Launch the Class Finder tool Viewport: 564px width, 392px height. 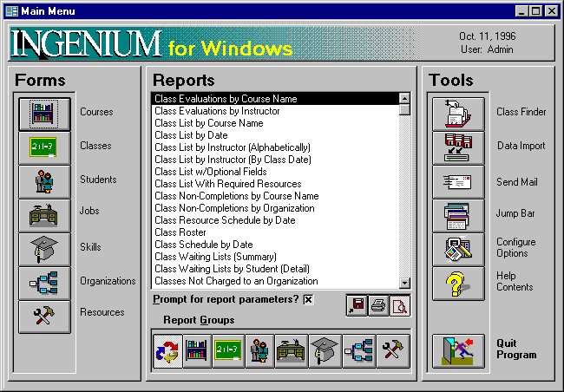click(x=458, y=114)
